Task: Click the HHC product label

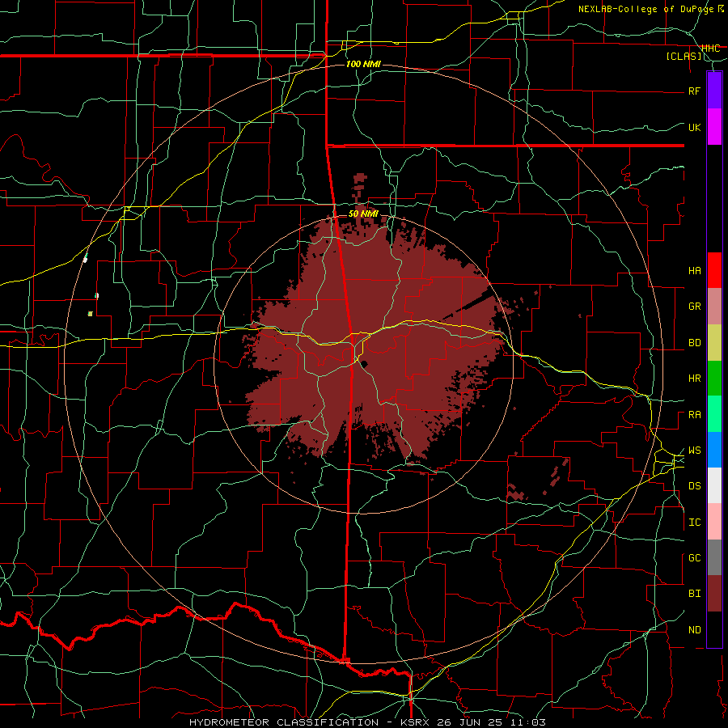Action: 711,49
